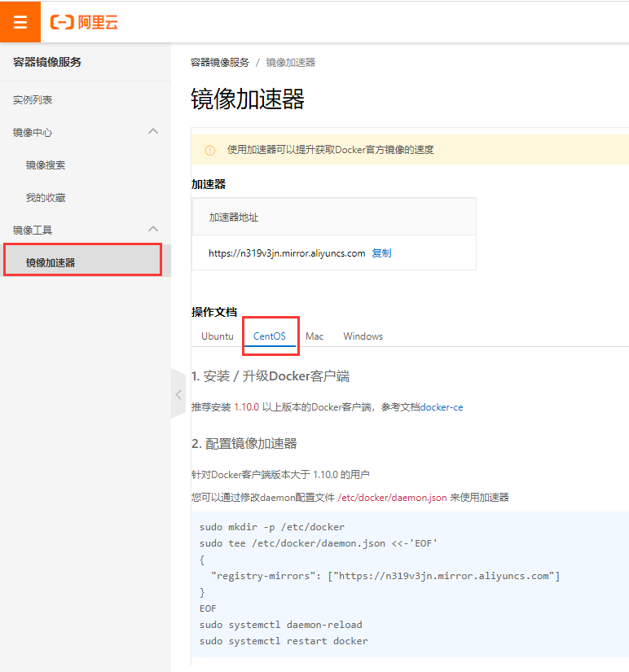Click the info icon in the yellow banner
Viewport: 629px width, 672px height.
tap(210, 150)
